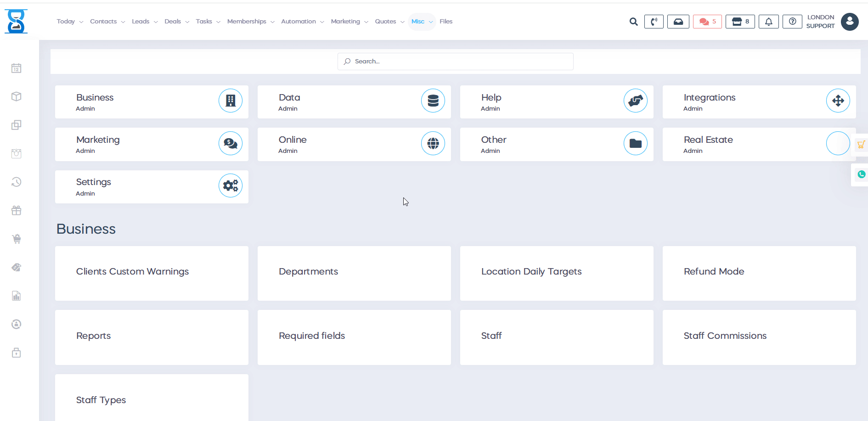The image size is (868, 421).
Task: Click the store icon showing 8
Action: click(x=740, y=22)
